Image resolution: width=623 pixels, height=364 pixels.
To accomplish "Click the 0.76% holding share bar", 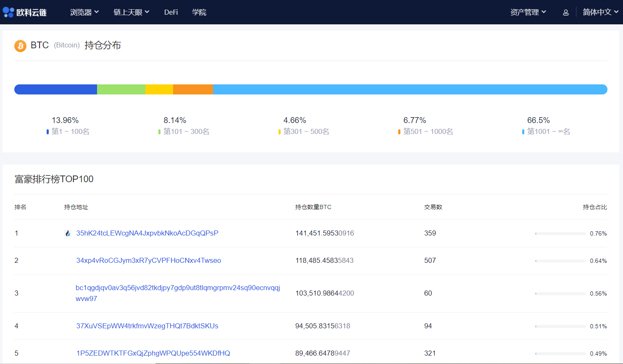I will click(x=561, y=233).
